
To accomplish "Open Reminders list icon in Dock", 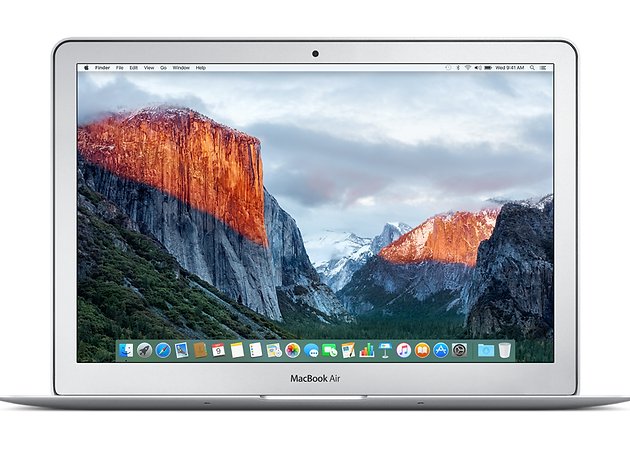I will (256, 350).
